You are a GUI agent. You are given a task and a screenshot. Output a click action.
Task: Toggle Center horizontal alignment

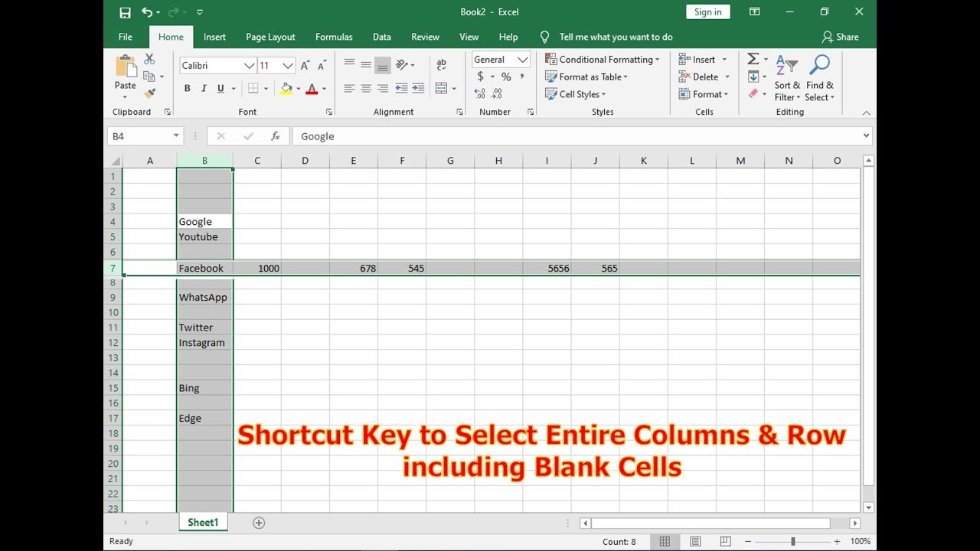[366, 89]
